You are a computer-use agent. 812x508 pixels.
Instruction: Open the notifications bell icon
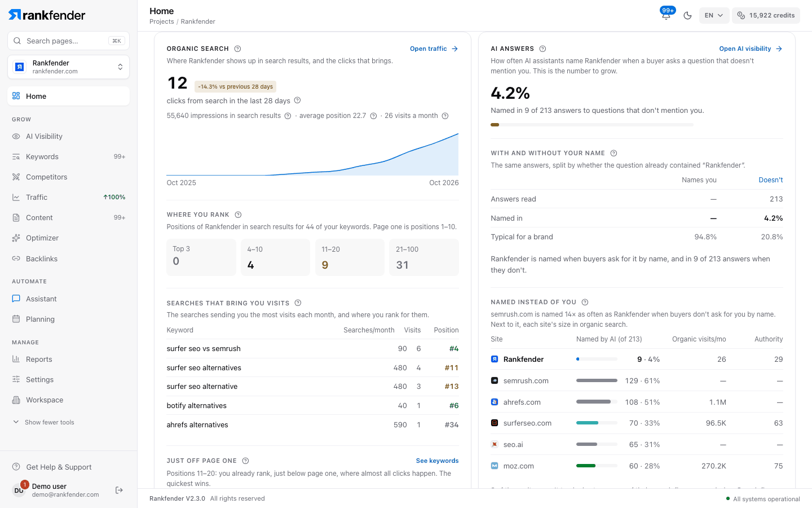[x=666, y=15]
